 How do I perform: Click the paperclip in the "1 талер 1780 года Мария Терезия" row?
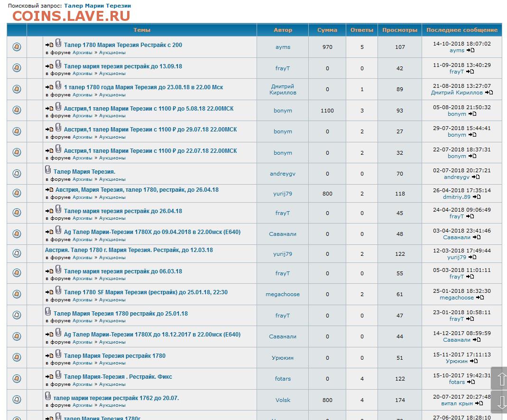point(58,85)
